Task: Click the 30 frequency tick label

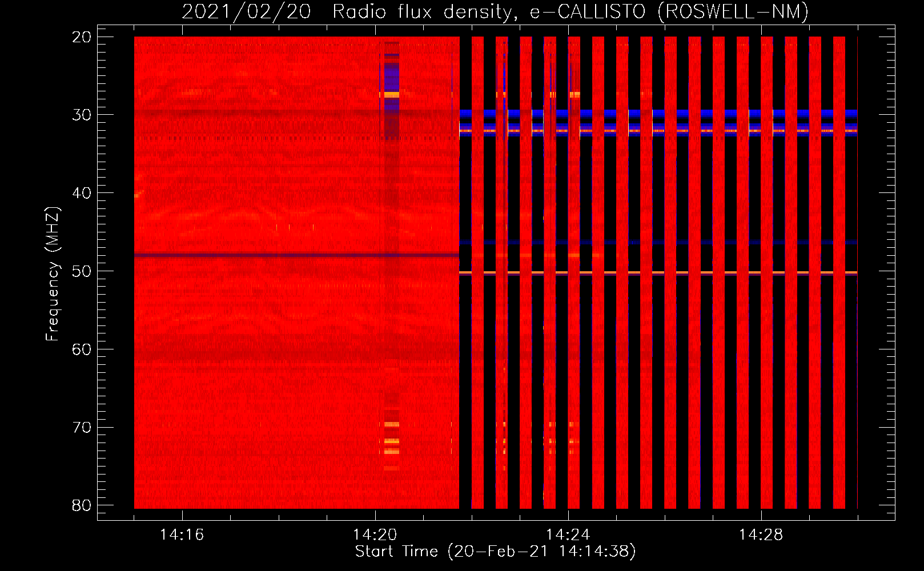Action: (82, 115)
